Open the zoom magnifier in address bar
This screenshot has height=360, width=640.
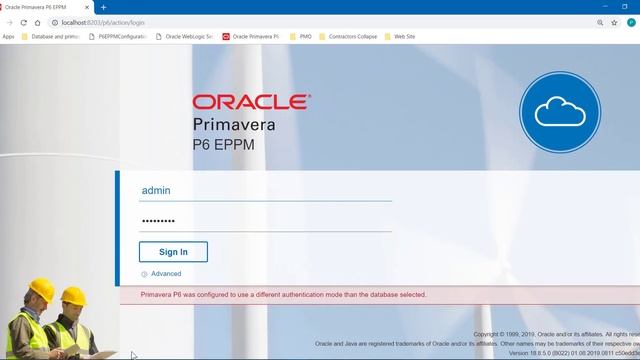coord(600,23)
